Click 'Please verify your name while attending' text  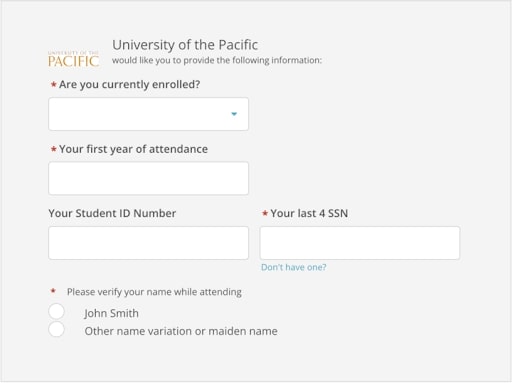154,292
